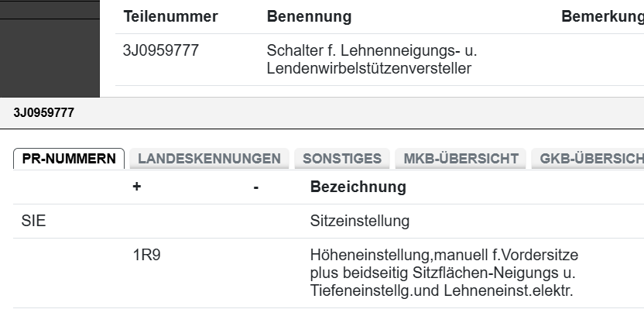
Task: Select the SIE row code
Action: coord(33,222)
